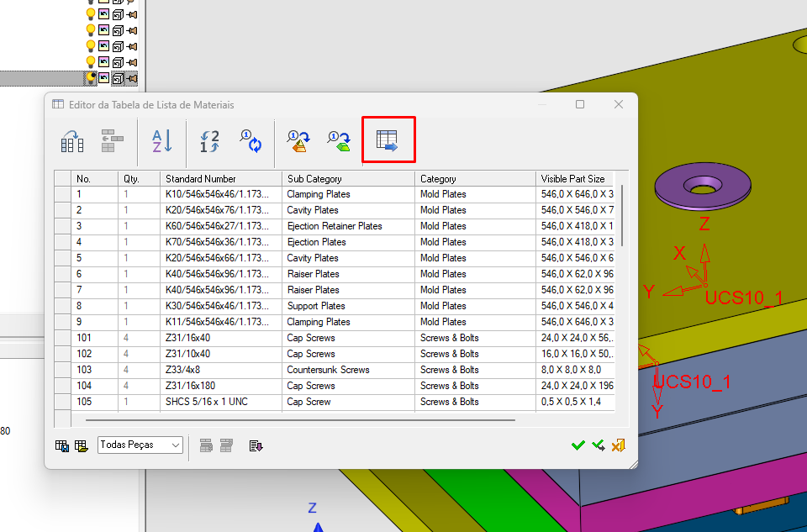The width and height of the screenshot is (807, 532).
Task: Click the list with down arrow icon
Action: 256,445
